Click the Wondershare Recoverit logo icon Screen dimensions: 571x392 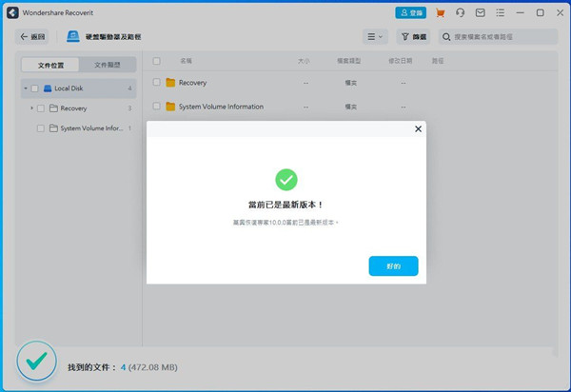pyautogui.click(x=12, y=12)
